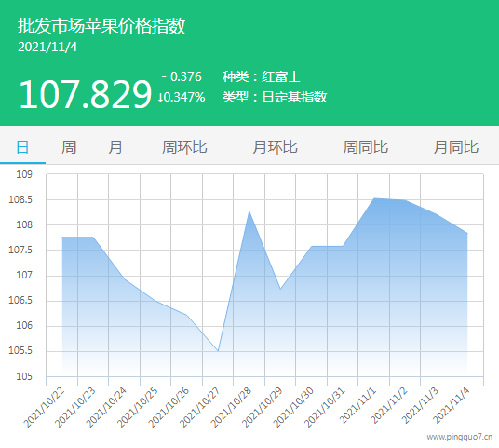The height and width of the screenshot is (448, 499).
Task: Click the chart peak at 2021/10/28
Action: pos(249,211)
